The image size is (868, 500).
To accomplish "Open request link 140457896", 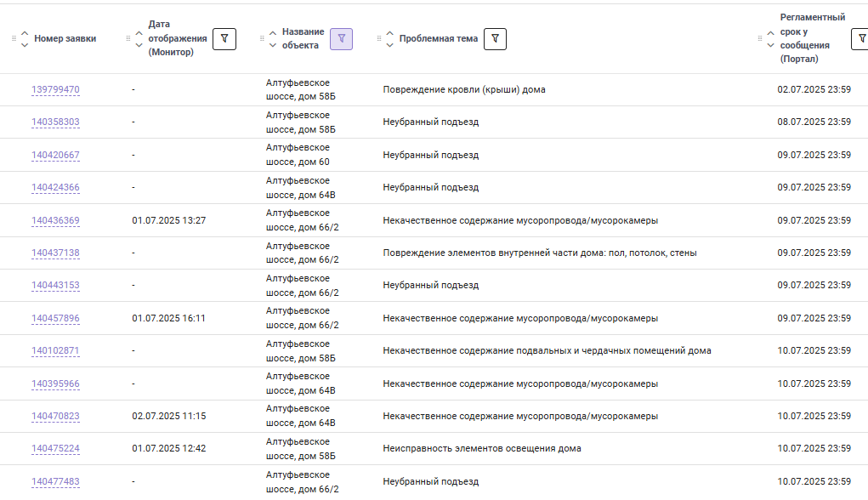I will (x=55, y=318).
